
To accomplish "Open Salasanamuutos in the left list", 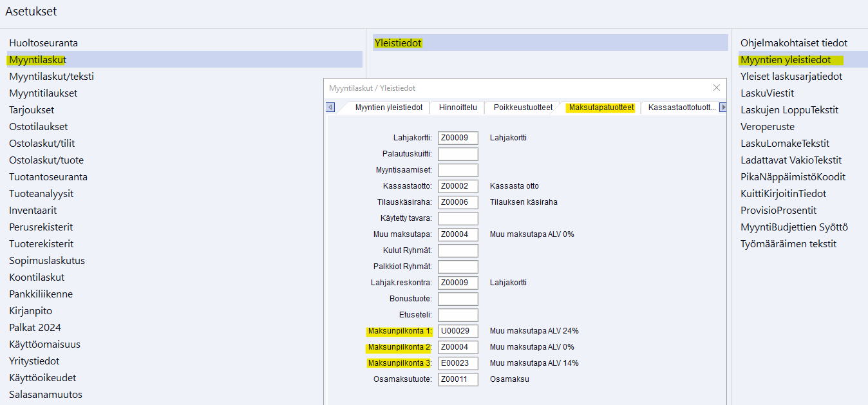I will 46,395.
